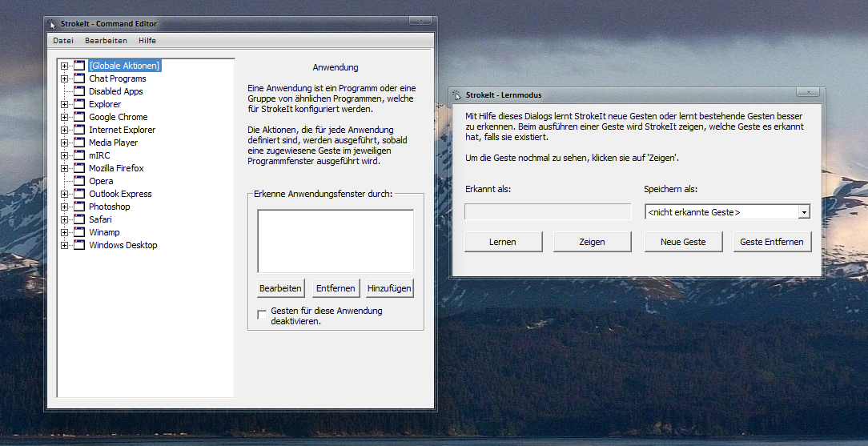This screenshot has width=868, height=446.
Task: Click the Bearbeiten button under the window list
Action: coord(281,288)
